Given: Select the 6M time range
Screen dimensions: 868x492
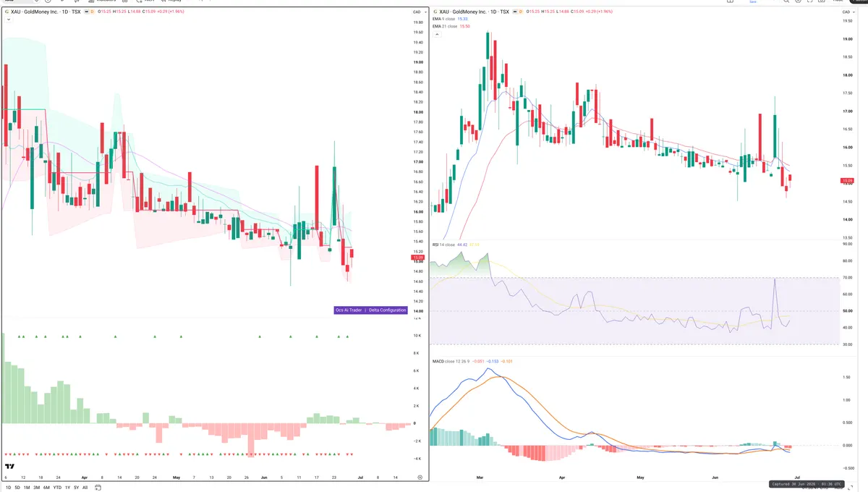Looking at the screenshot, I should [46, 488].
